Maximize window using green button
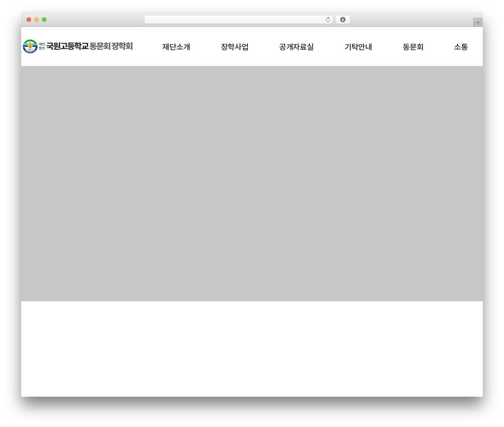 [x=44, y=20]
